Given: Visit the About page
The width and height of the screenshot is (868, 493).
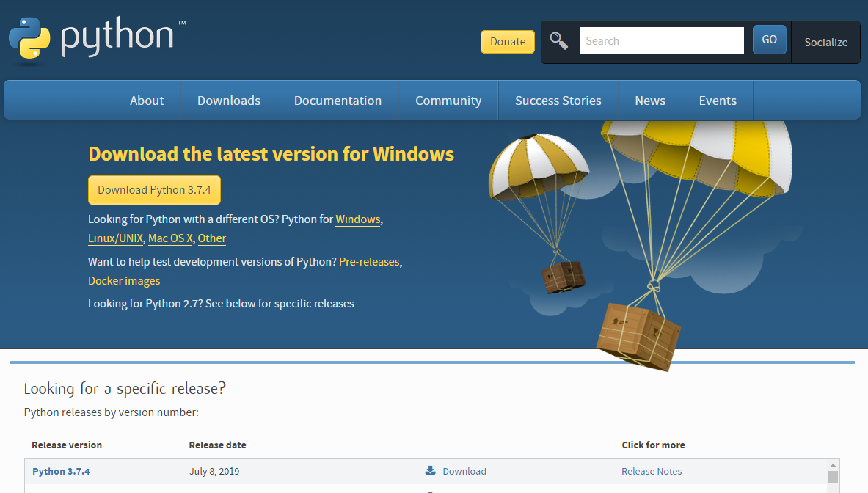Looking at the screenshot, I should tap(146, 100).
